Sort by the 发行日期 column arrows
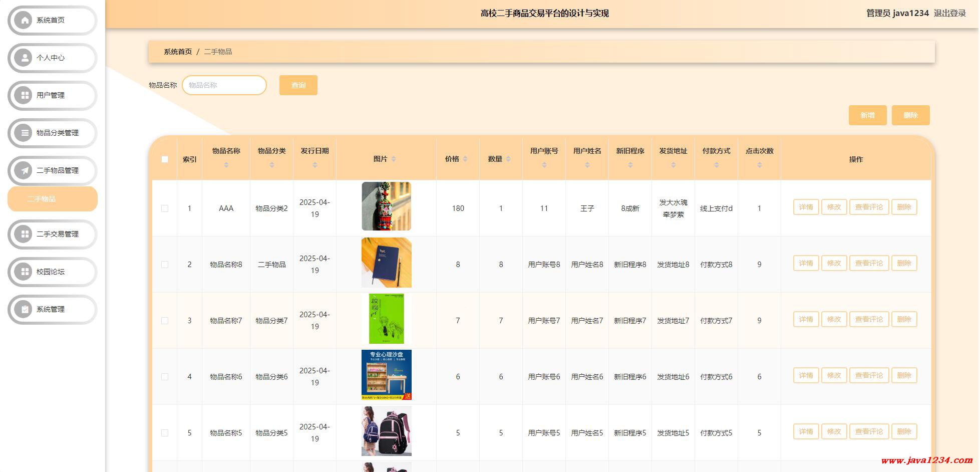980x472 pixels. [x=315, y=165]
